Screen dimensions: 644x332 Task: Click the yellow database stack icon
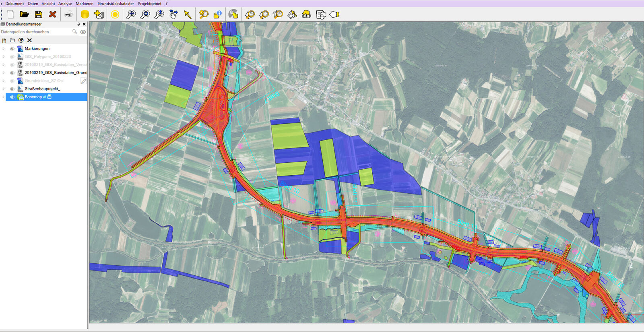coord(85,14)
